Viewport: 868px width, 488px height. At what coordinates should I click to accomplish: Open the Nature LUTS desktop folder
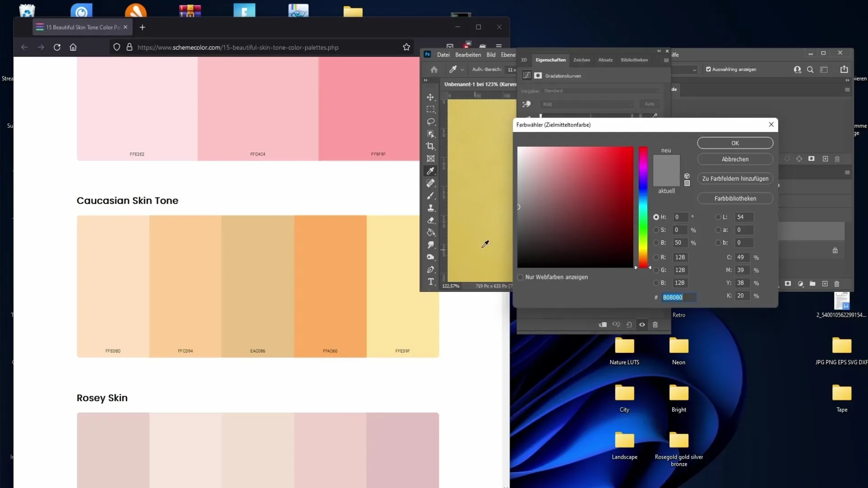click(x=624, y=352)
